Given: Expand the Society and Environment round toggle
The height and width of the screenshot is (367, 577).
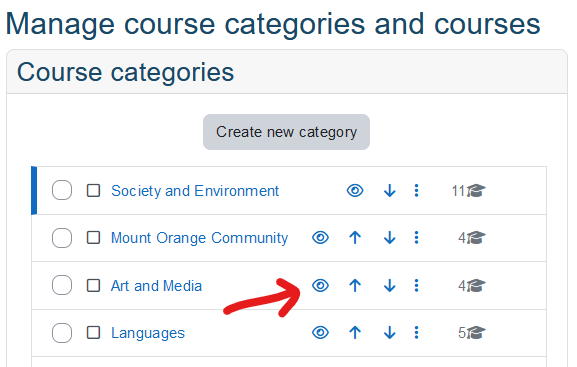Looking at the screenshot, I should [62, 190].
